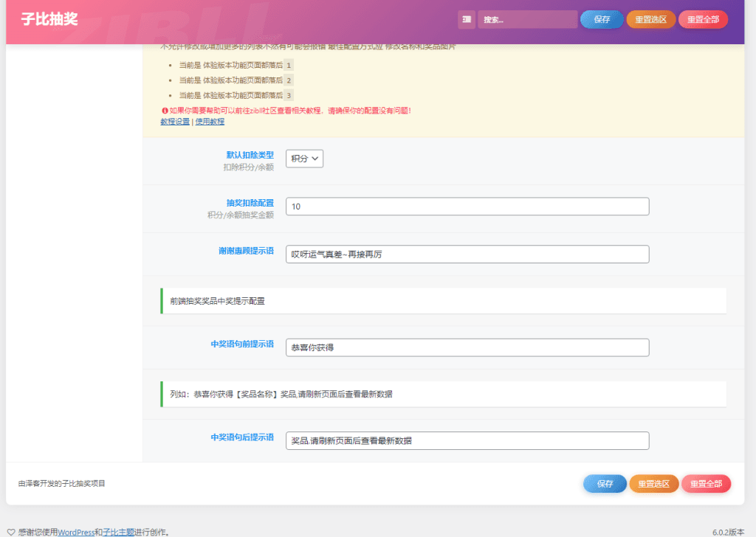Click the expand-all options icon beside search
756x537 pixels.
click(x=466, y=20)
